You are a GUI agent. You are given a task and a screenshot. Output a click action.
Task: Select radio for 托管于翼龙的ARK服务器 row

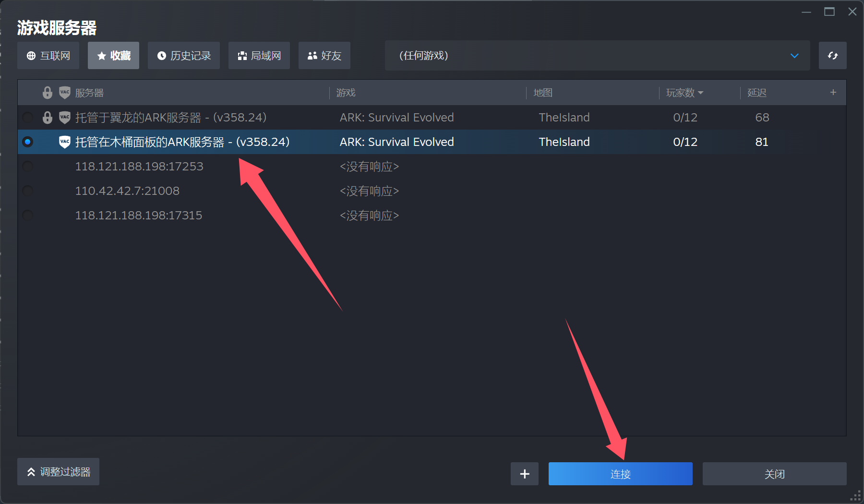coord(28,117)
